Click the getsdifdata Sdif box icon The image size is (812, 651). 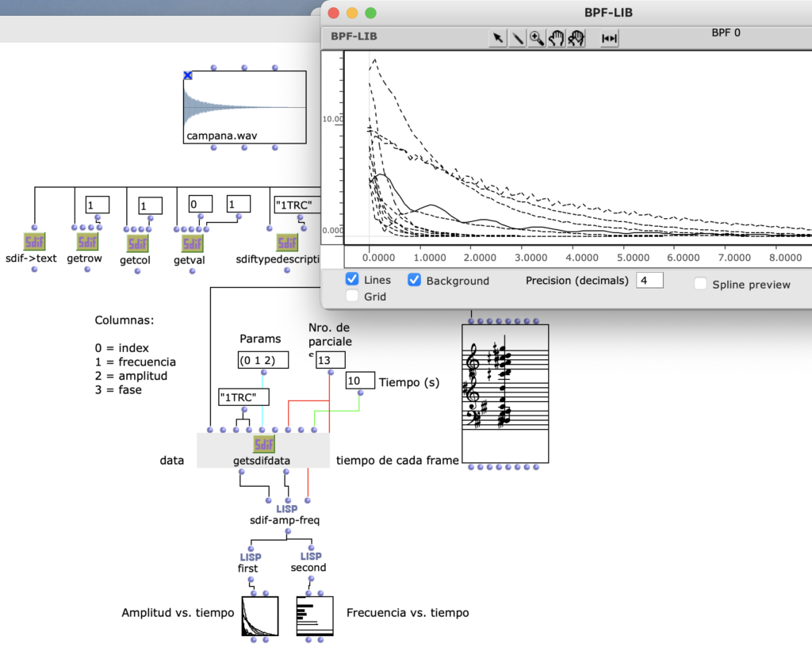263,445
